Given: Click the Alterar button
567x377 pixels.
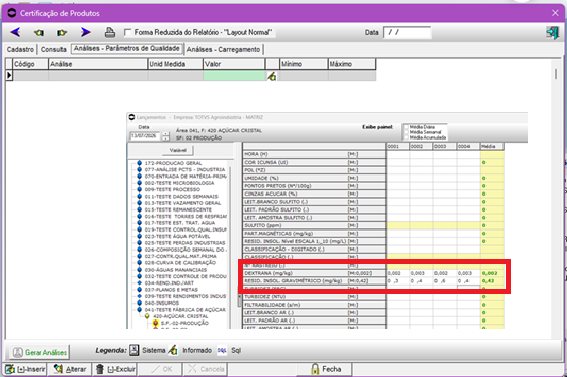Looking at the screenshot, I should [70, 369].
